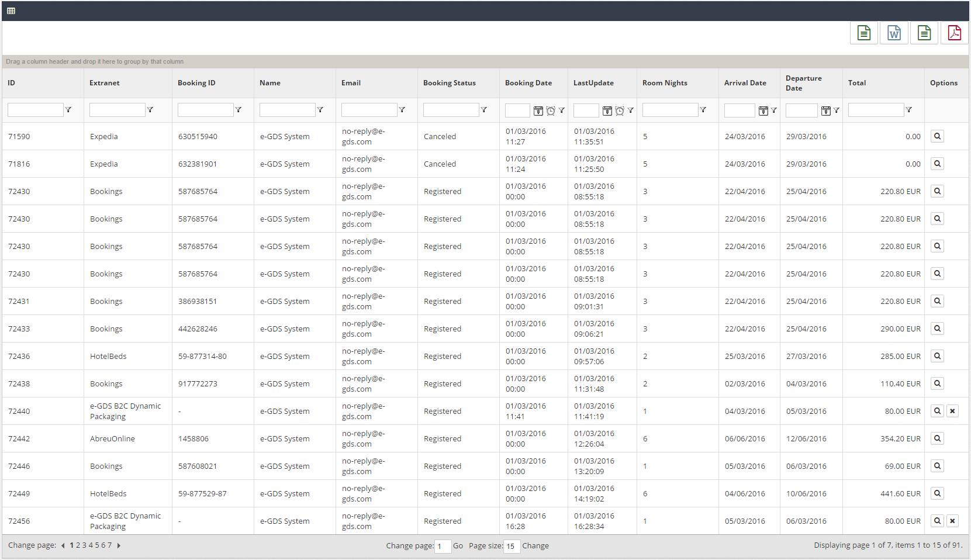Open the filter menu for the Departure Date column
This screenshot has width=971, height=560.
click(837, 110)
